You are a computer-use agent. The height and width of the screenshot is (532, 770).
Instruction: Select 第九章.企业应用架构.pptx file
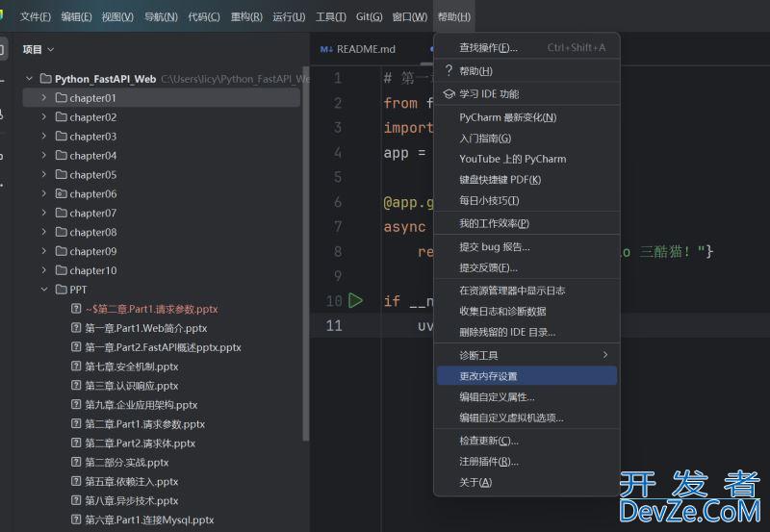click(x=141, y=404)
